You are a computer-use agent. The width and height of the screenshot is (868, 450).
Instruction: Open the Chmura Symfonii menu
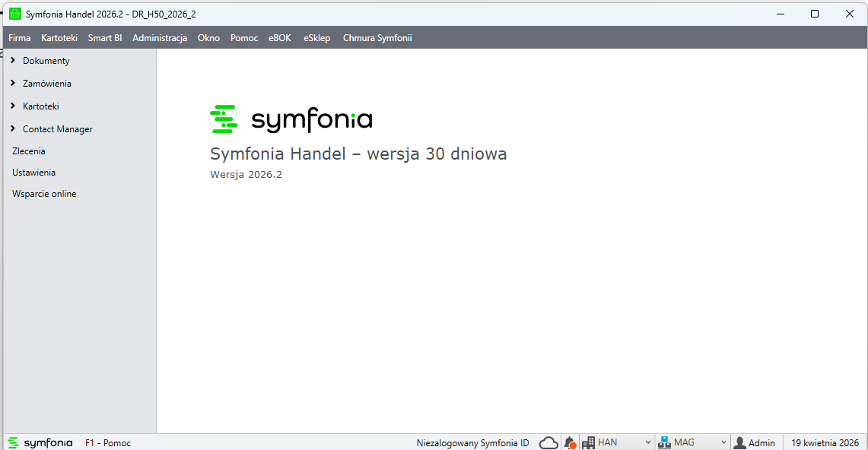[x=377, y=38]
